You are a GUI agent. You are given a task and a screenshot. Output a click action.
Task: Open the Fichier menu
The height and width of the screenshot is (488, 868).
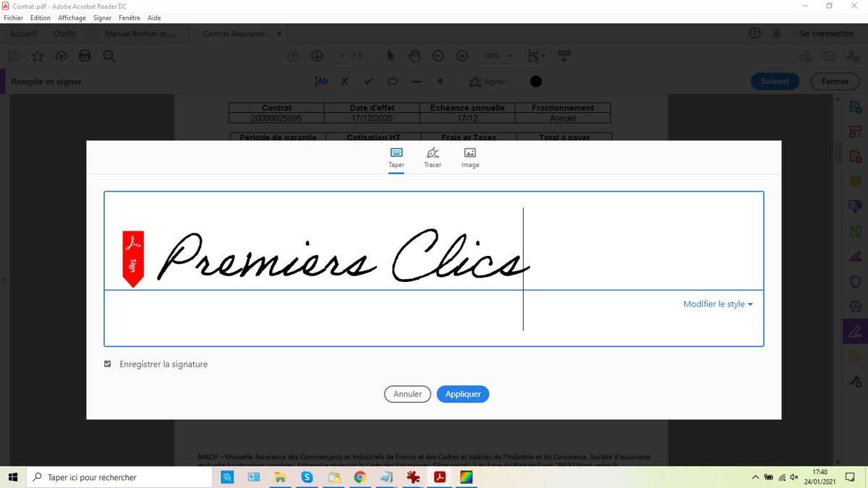click(x=14, y=17)
